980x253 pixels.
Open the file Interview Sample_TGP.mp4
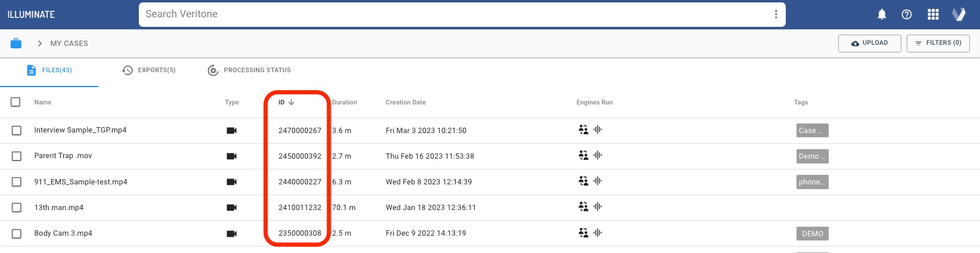click(80, 130)
